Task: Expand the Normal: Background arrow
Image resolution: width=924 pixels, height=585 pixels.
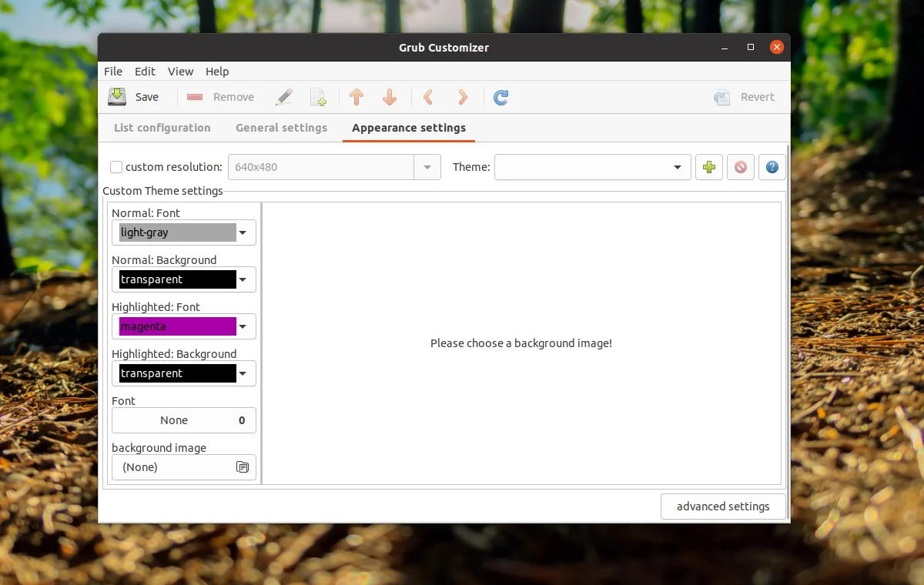Action: [243, 279]
